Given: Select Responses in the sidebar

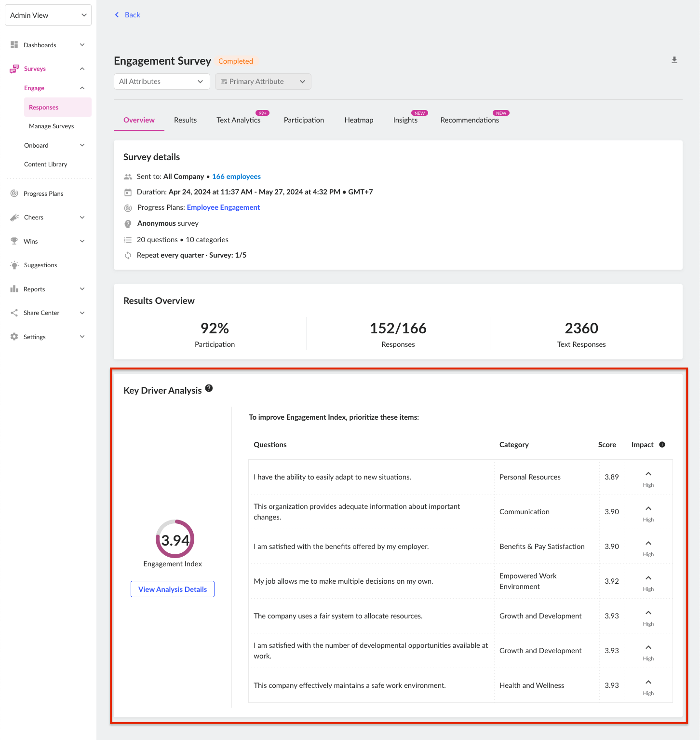Looking at the screenshot, I should (58, 107).
